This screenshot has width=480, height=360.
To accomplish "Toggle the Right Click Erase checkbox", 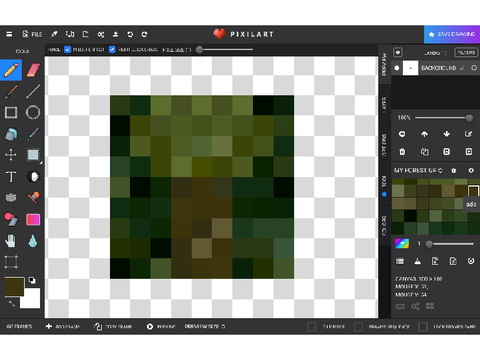I will [x=112, y=50].
